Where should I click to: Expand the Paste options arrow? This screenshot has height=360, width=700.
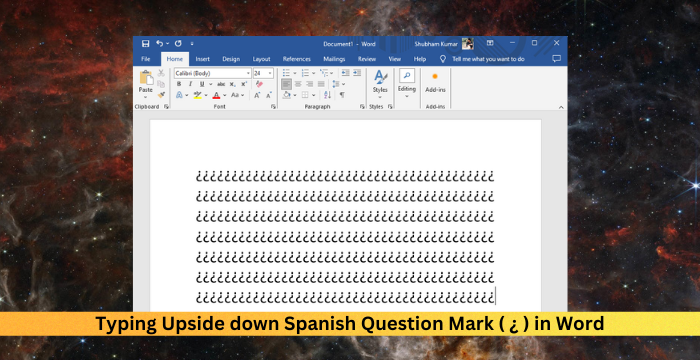coord(146,96)
